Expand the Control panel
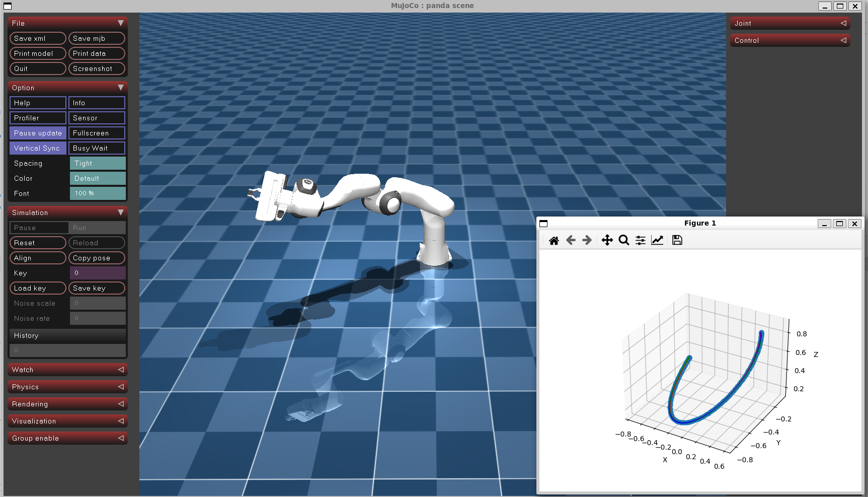Image resolution: width=868 pixels, height=497 pixels. 790,40
